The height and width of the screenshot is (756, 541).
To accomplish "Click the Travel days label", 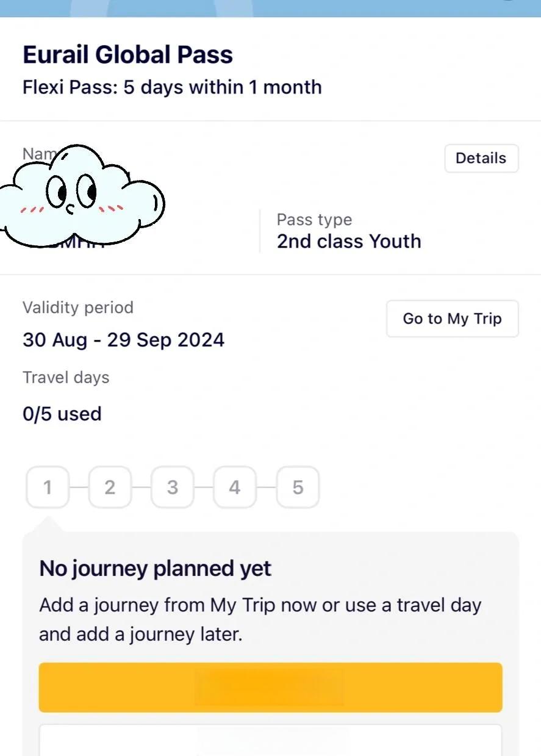I will coord(66,378).
